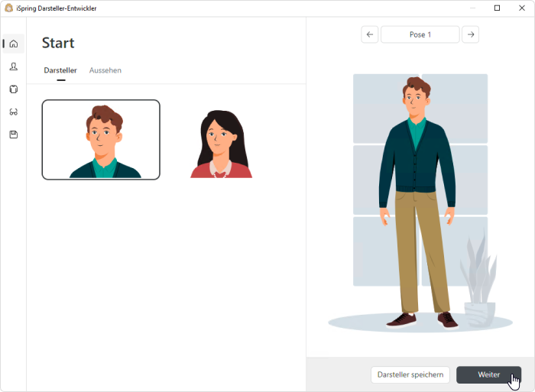The image size is (535, 392).
Task: Open the Start home sidebar icon
Action: [14, 44]
